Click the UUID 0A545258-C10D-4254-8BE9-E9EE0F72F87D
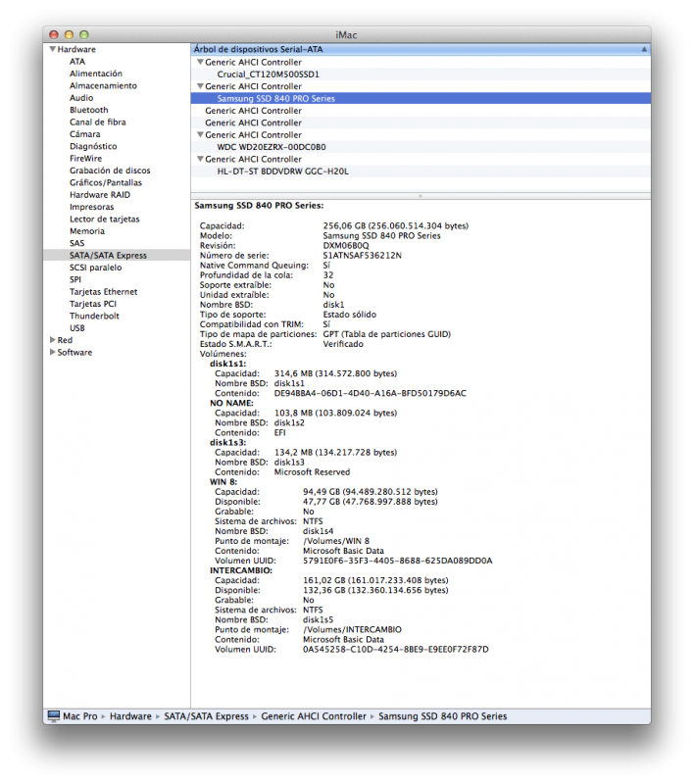Image resolution: width=694 pixels, height=784 pixels. pos(395,650)
